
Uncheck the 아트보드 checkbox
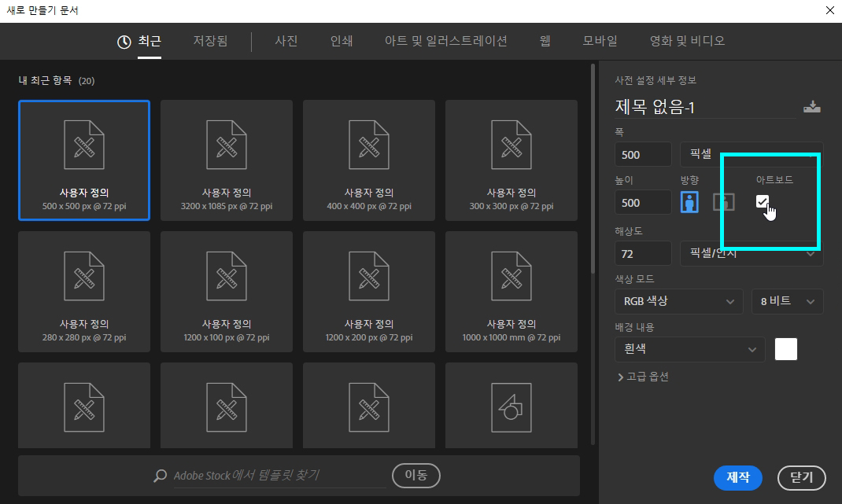tap(762, 201)
